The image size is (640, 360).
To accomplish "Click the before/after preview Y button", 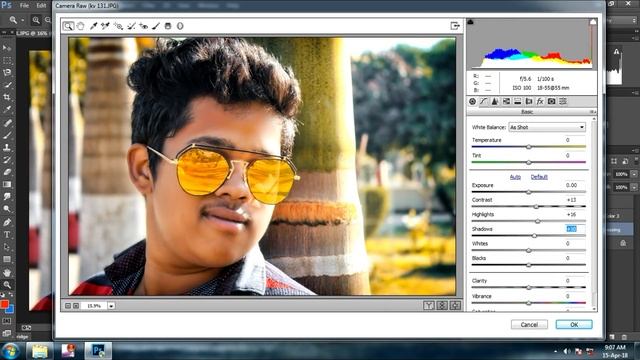I will [428, 305].
